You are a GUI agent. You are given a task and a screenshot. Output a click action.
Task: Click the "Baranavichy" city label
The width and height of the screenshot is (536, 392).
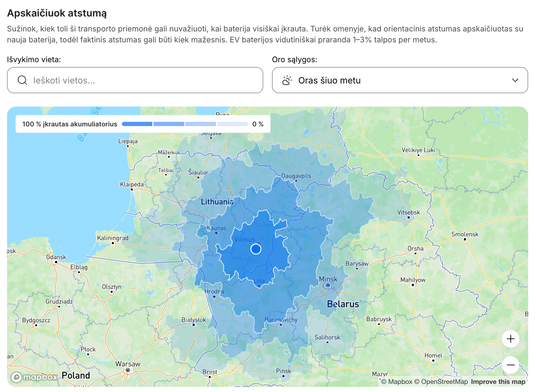point(281,320)
